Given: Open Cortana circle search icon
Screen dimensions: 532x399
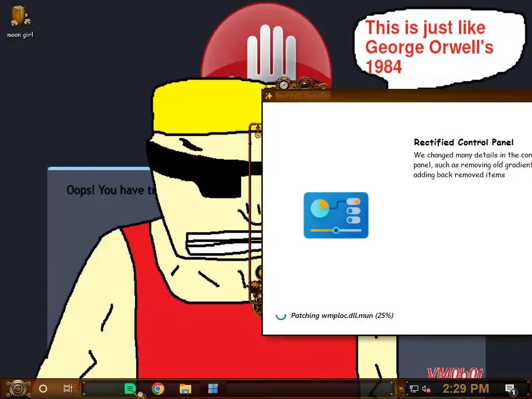Looking at the screenshot, I should point(43,389).
